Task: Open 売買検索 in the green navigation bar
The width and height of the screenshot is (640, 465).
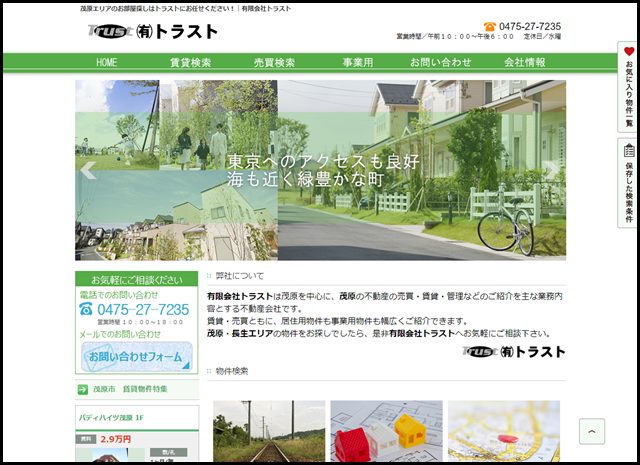Action: coord(274,62)
